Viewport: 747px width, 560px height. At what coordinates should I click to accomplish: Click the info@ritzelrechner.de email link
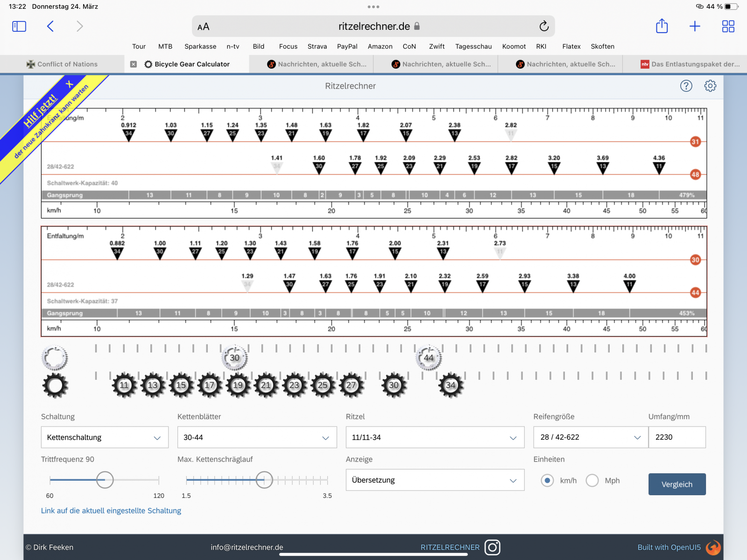[247, 547]
